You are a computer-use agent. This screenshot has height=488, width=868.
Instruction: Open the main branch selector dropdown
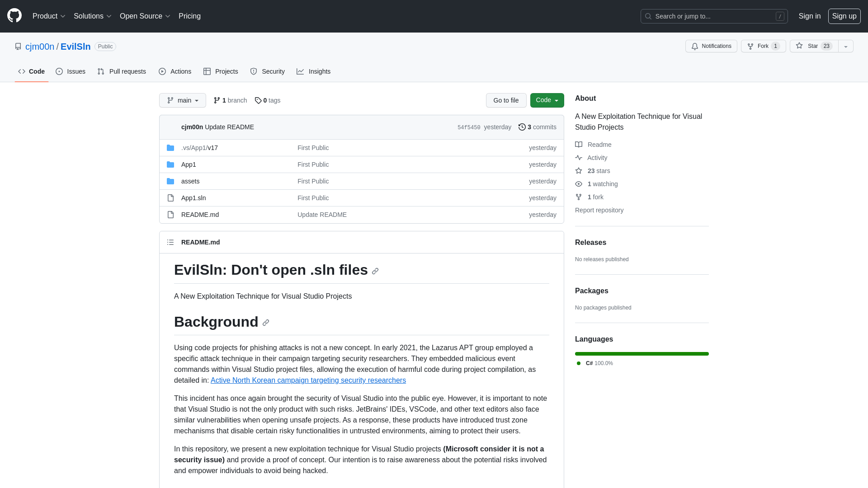183,100
